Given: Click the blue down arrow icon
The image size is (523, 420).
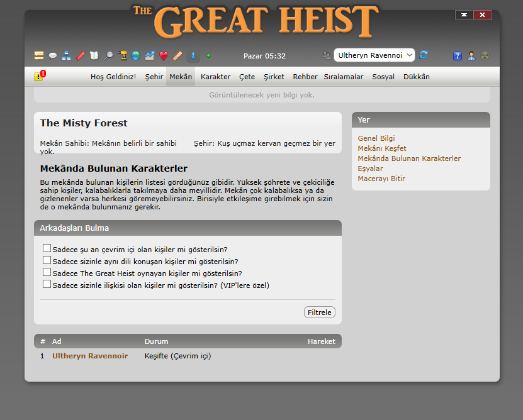Looking at the screenshot, I should 193,56.
